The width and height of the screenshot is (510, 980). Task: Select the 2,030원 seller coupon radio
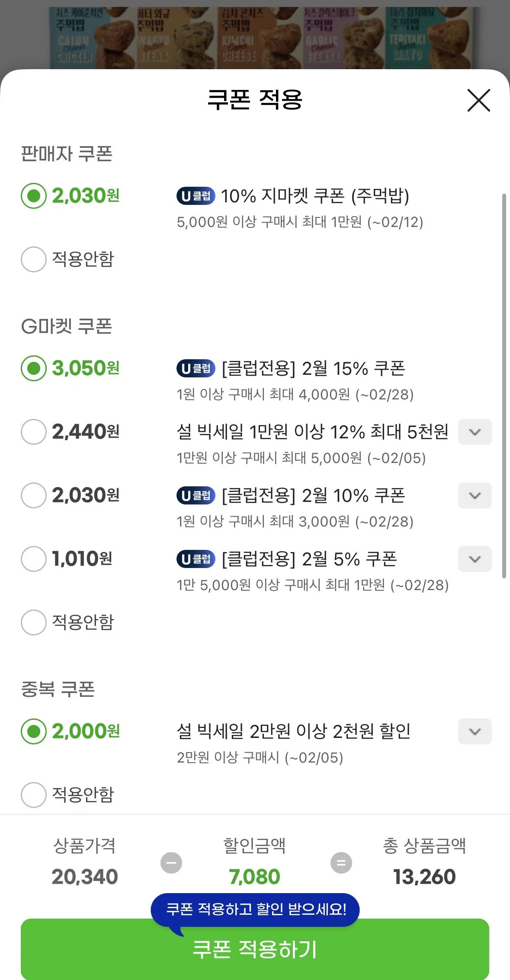(34, 196)
